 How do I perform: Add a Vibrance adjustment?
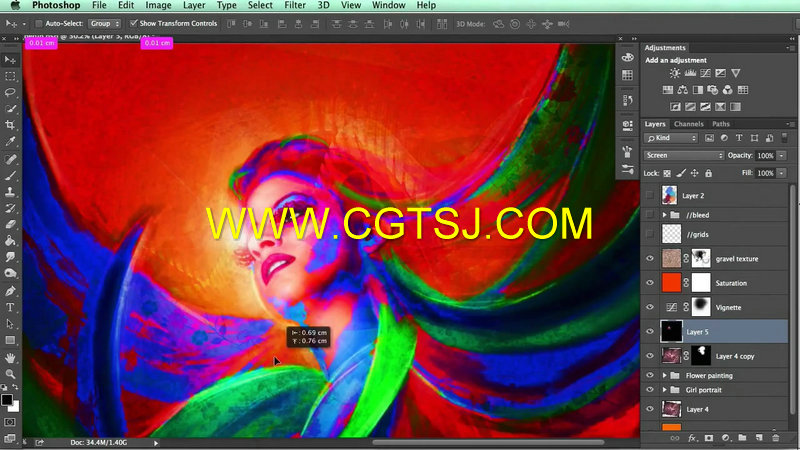[x=735, y=73]
